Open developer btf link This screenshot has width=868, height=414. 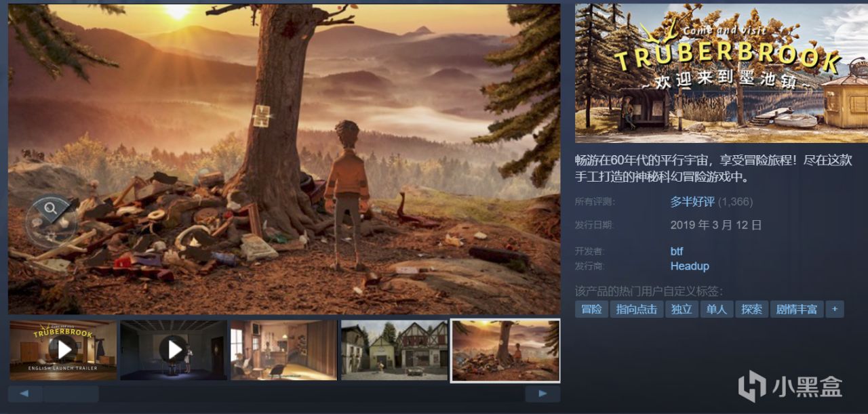click(x=677, y=251)
